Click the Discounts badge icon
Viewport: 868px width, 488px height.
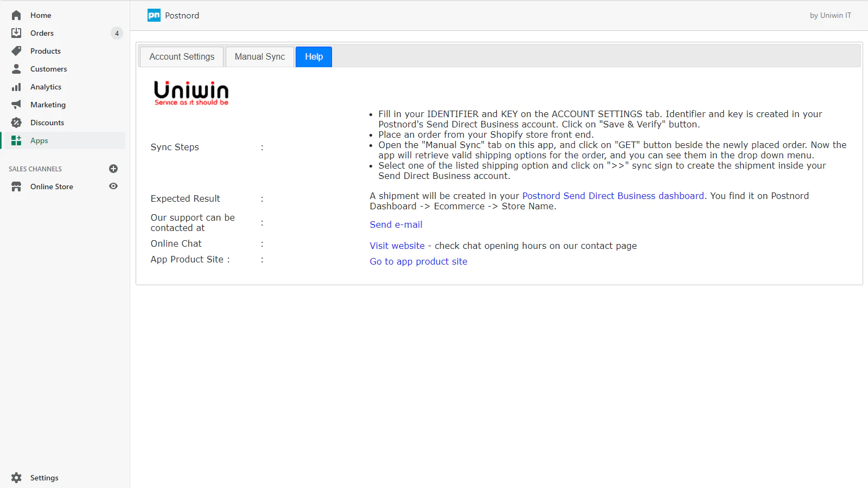click(x=16, y=123)
